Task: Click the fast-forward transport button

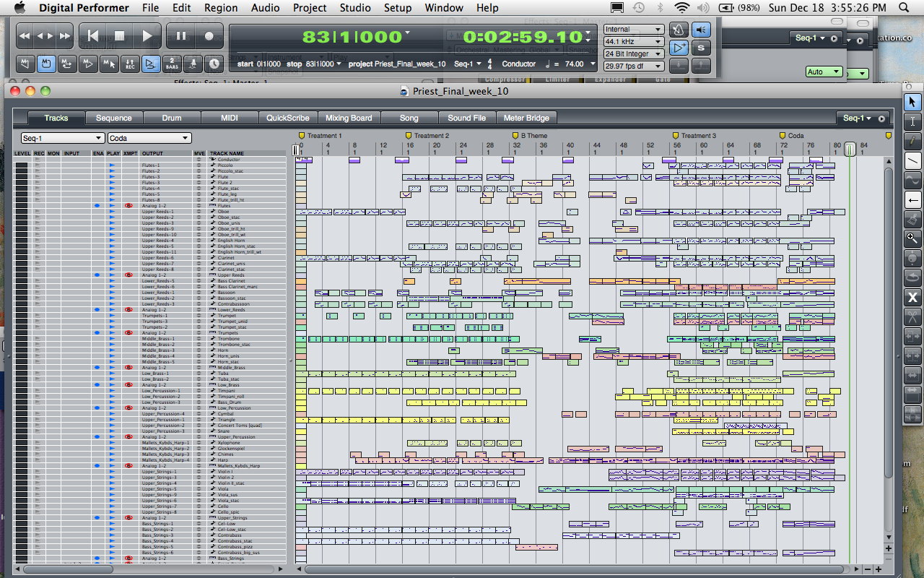Action: coord(65,35)
